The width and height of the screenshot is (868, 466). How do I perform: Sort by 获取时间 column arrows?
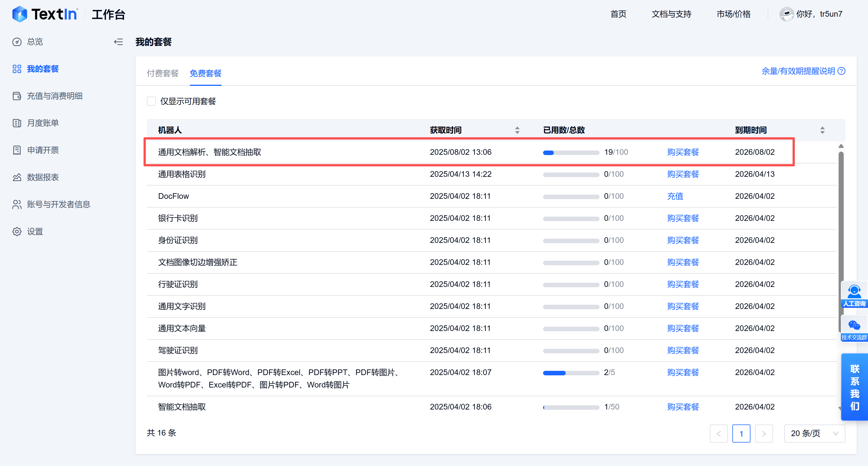tap(517, 130)
